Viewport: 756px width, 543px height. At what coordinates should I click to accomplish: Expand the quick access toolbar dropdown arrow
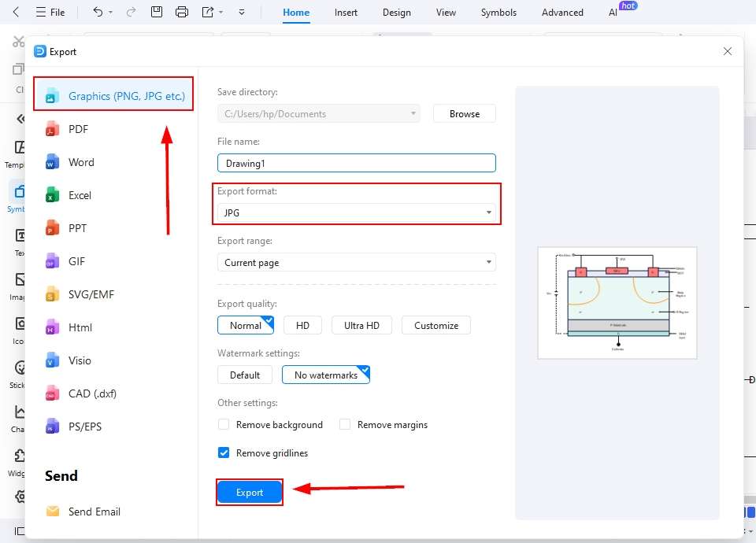tap(242, 12)
